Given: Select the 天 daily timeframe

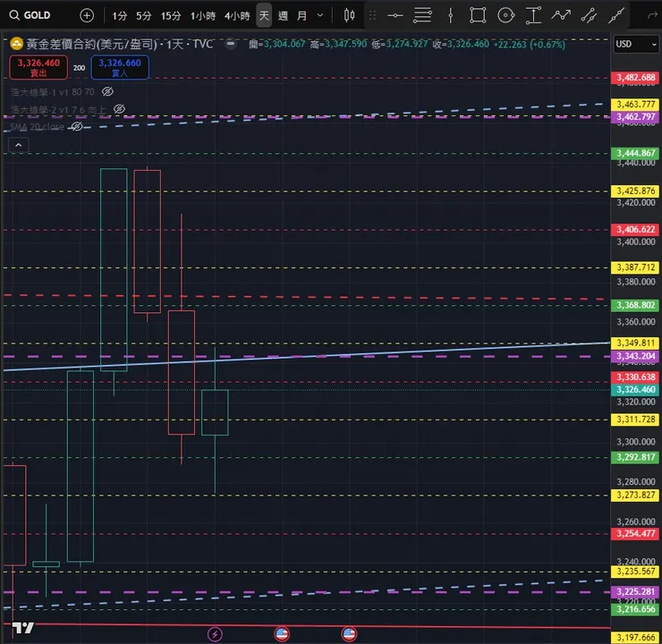Looking at the screenshot, I should tap(264, 15).
